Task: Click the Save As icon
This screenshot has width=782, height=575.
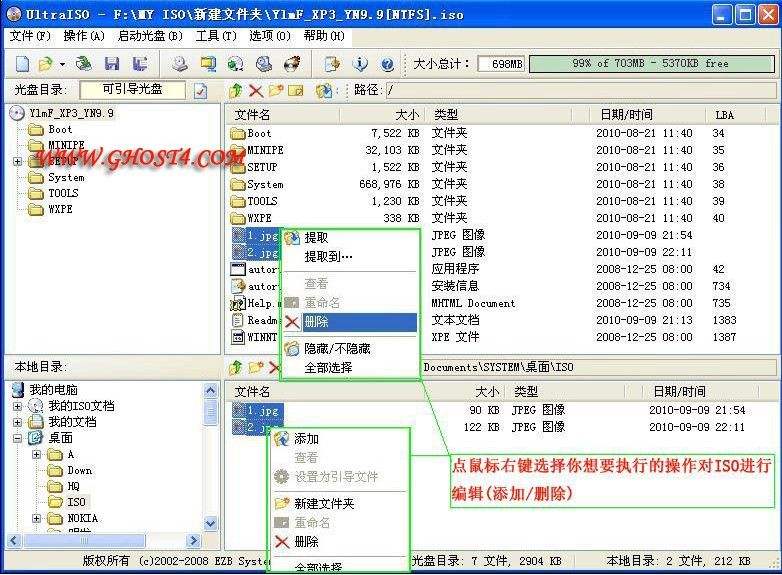Action: pyautogui.click(x=140, y=64)
